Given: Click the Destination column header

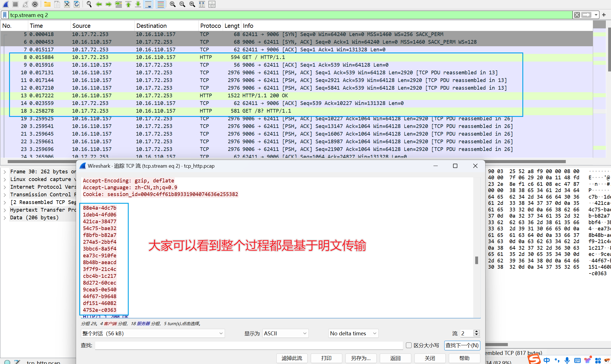Looking at the screenshot, I should [x=151, y=26].
